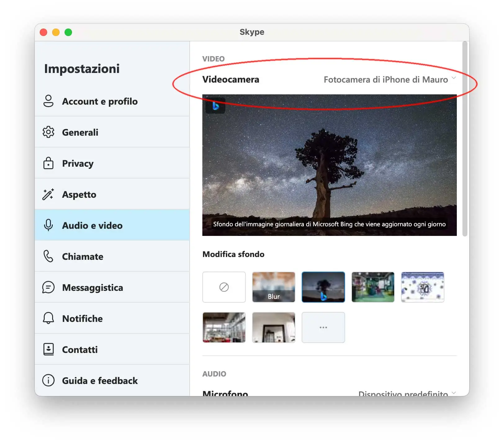Select the Aspetto magic wand icon

[x=49, y=194]
